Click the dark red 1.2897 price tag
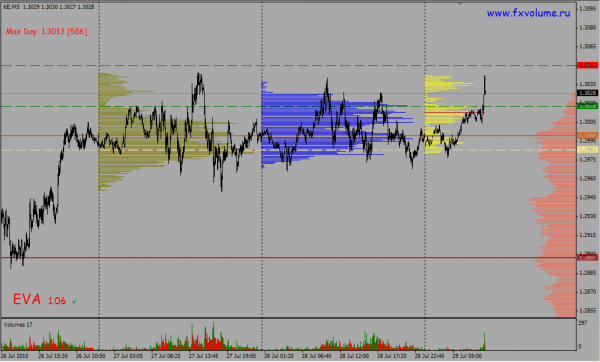The width and height of the screenshot is (600, 362). coord(587,258)
